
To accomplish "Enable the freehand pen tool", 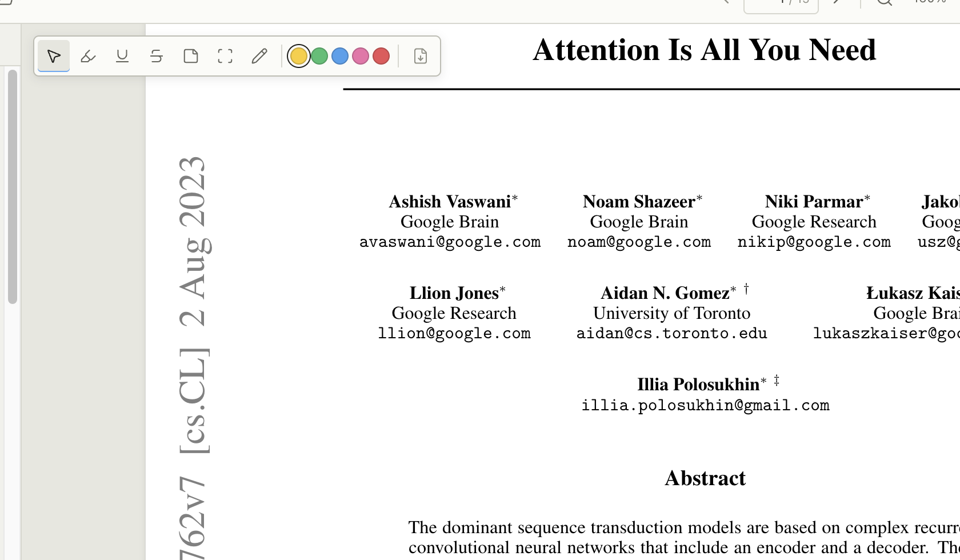I will 259,56.
